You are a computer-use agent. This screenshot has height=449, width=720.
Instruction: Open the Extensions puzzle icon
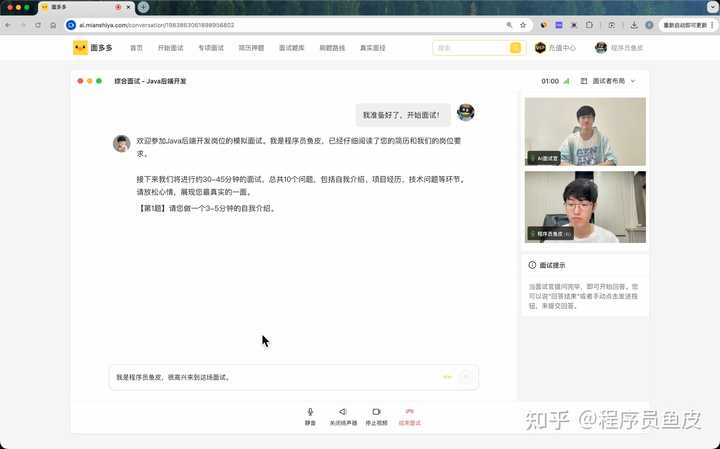click(x=589, y=25)
